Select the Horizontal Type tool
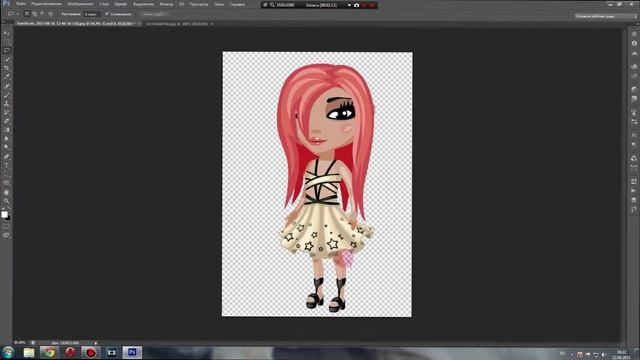This screenshot has width=640, height=360. pyautogui.click(x=7, y=166)
